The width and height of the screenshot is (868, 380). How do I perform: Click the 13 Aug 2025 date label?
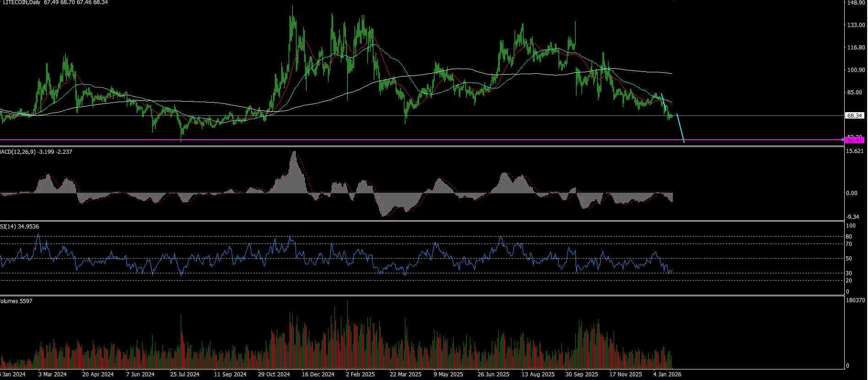538,375
